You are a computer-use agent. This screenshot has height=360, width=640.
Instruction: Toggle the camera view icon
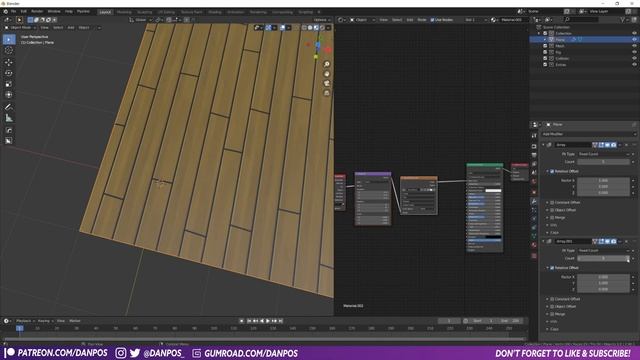(x=327, y=83)
